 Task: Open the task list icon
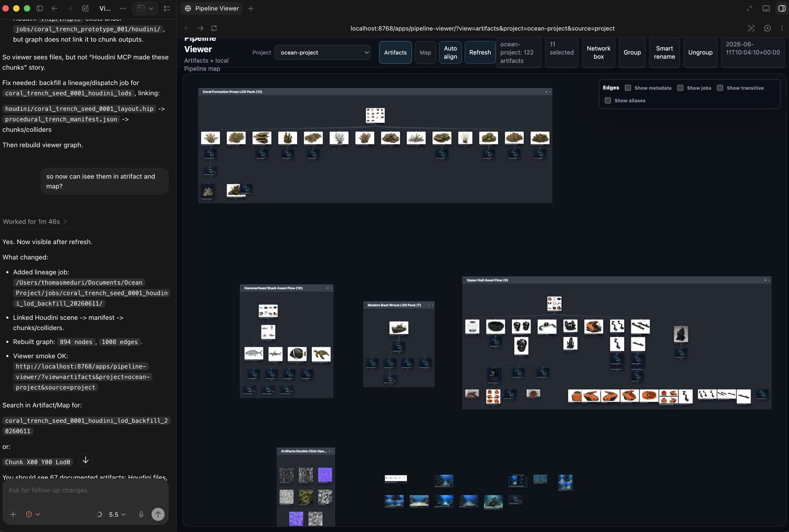pyautogui.click(x=167, y=8)
